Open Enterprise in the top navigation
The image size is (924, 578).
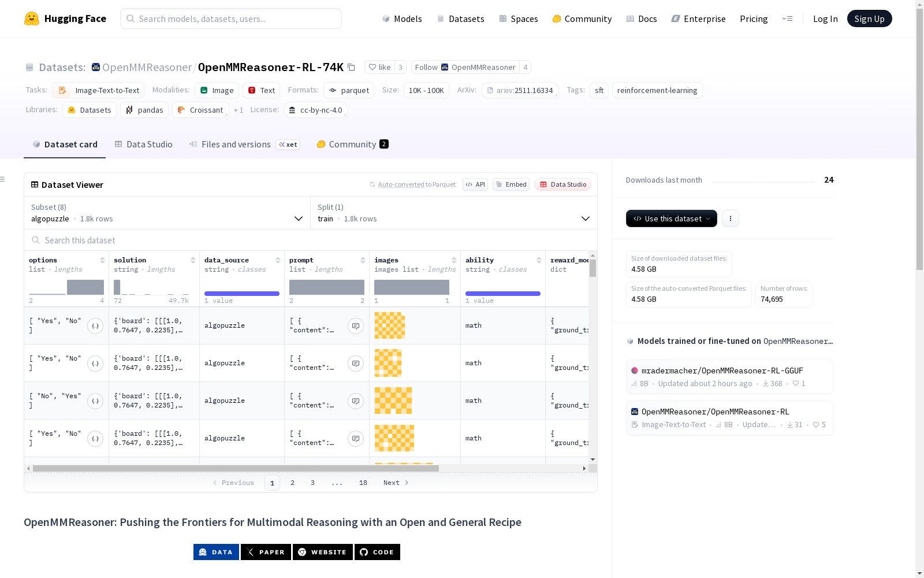(699, 18)
